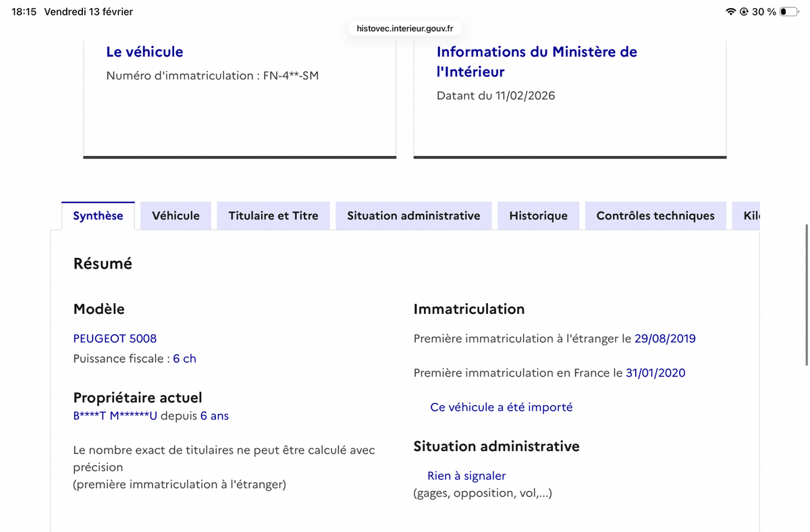Screen dimensions: 810x532
Task: Click Informations du Ministère de l'Intérieur heading
Action: click(x=537, y=61)
